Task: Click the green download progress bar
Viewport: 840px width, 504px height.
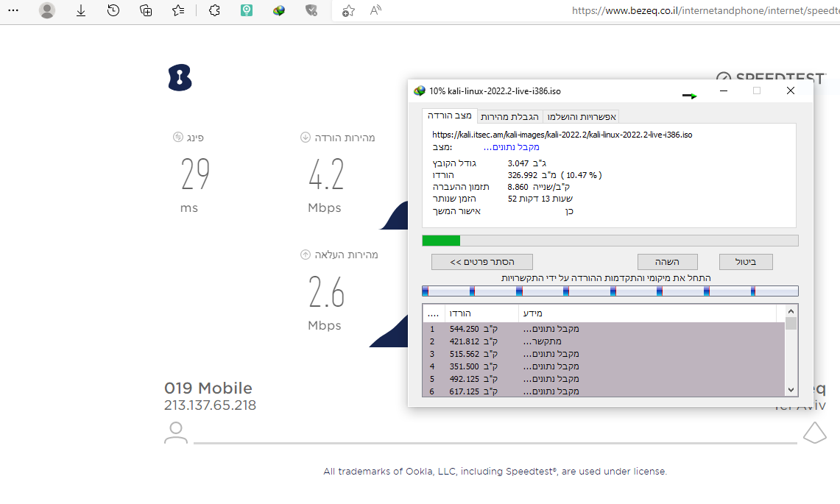Action: [610, 241]
